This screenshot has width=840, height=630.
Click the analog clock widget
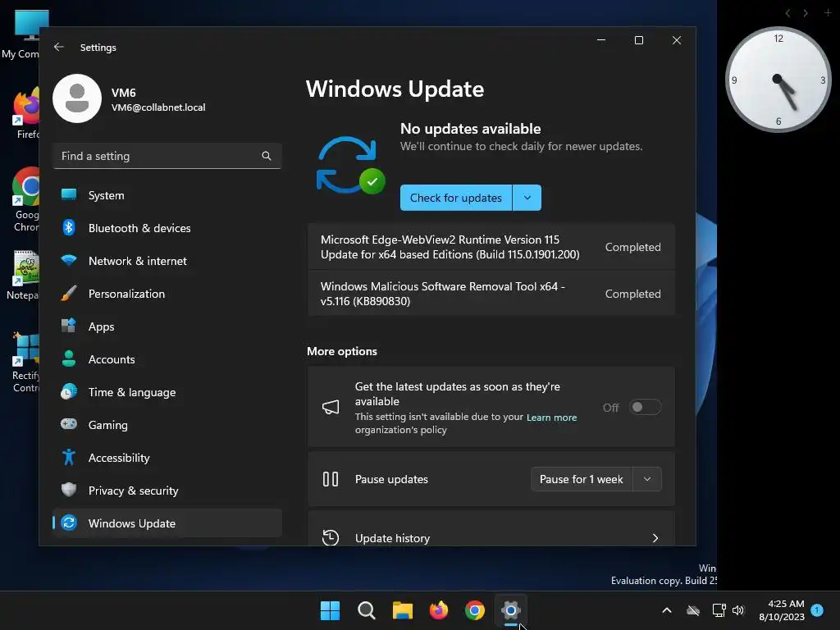[778, 80]
